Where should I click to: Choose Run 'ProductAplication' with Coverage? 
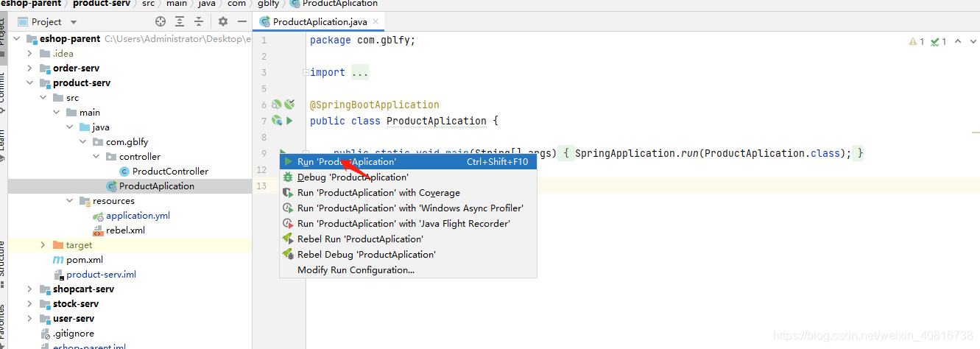408,193
